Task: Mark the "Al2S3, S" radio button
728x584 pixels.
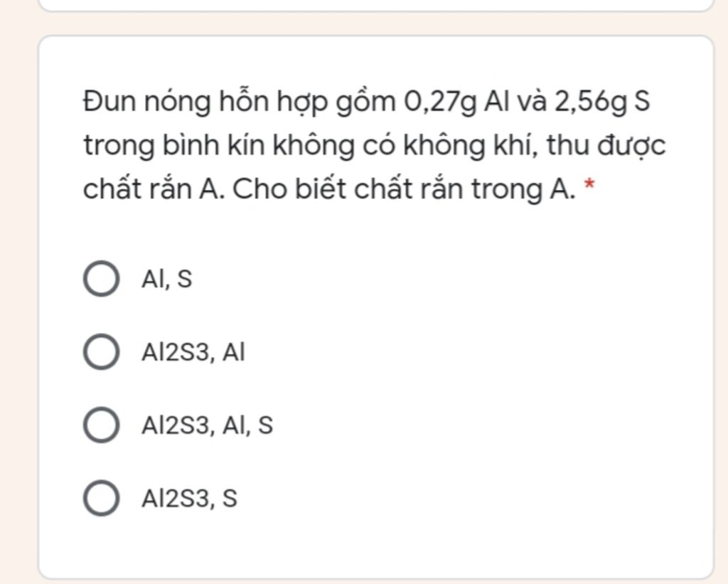Action: [x=101, y=498]
